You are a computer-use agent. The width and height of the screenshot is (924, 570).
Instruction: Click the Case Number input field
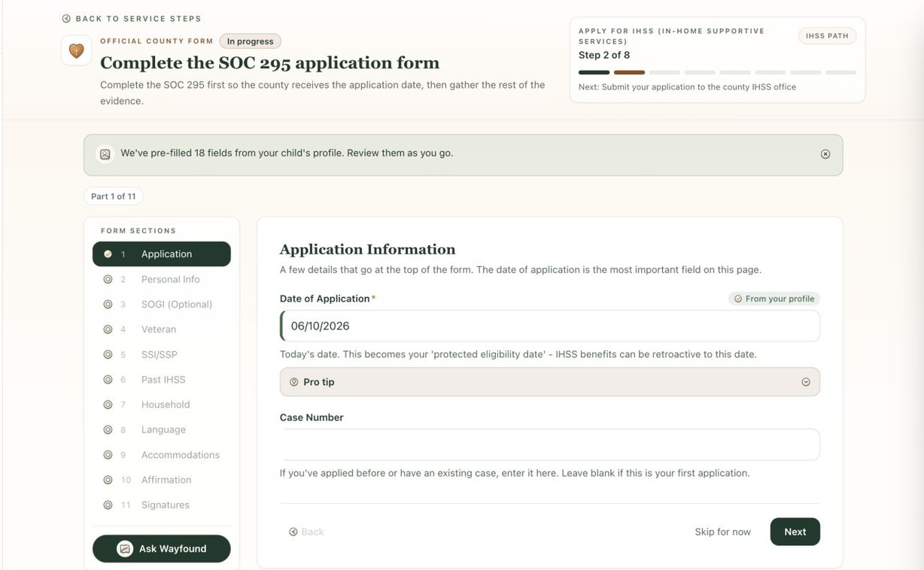pyautogui.click(x=550, y=444)
